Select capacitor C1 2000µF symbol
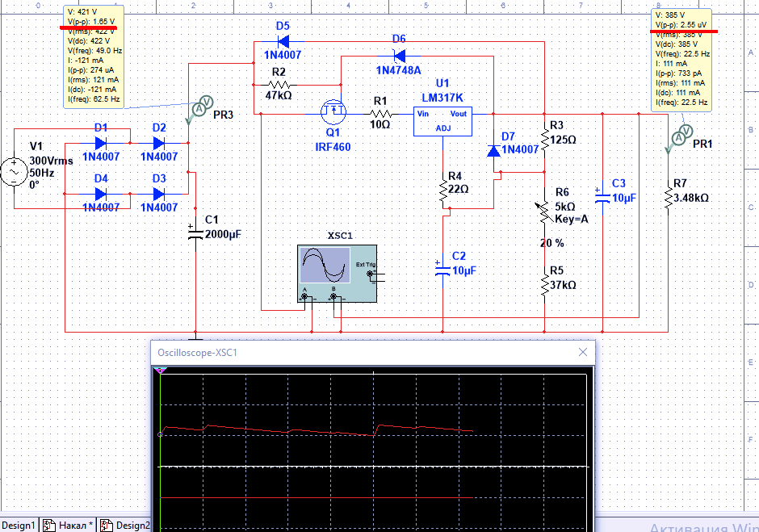The width and height of the screenshot is (759, 532). point(195,232)
